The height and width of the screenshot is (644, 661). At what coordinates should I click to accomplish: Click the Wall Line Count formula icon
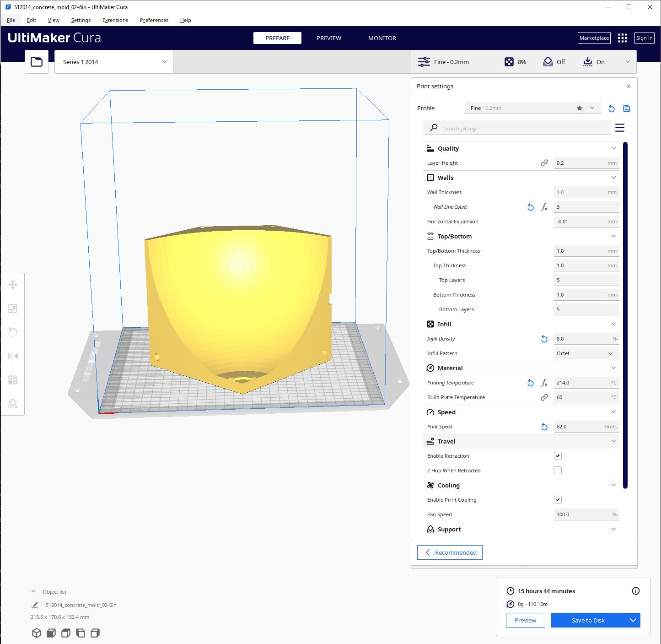click(x=544, y=207)
